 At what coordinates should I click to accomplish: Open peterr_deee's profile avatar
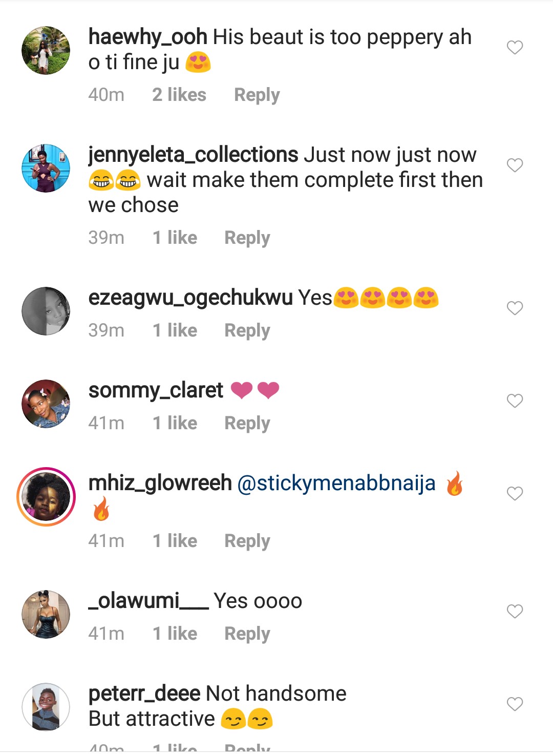(x=46, y=707)
